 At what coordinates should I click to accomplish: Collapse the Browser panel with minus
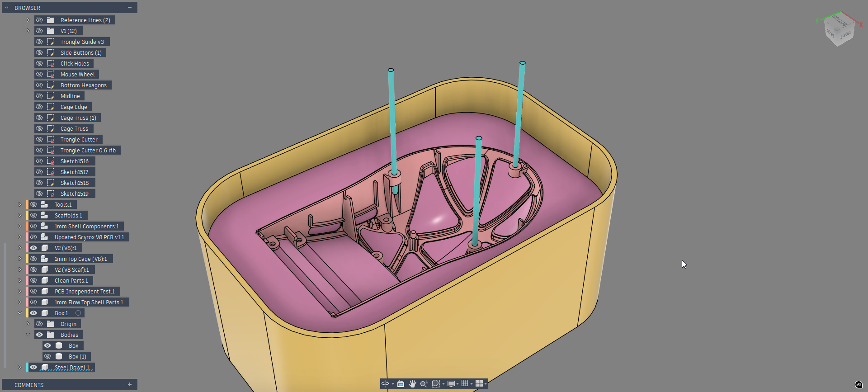(130, 7)
